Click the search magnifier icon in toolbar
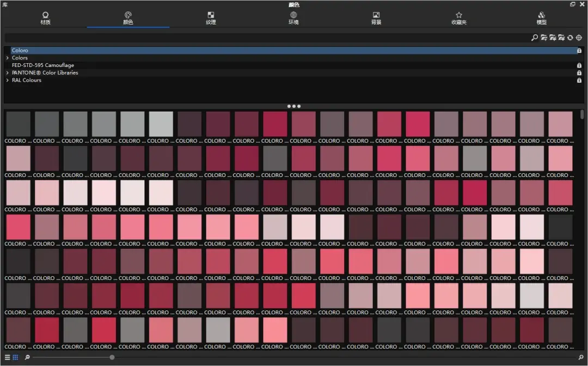The width and height of the screenshot is (588, 366). point(535,38)
